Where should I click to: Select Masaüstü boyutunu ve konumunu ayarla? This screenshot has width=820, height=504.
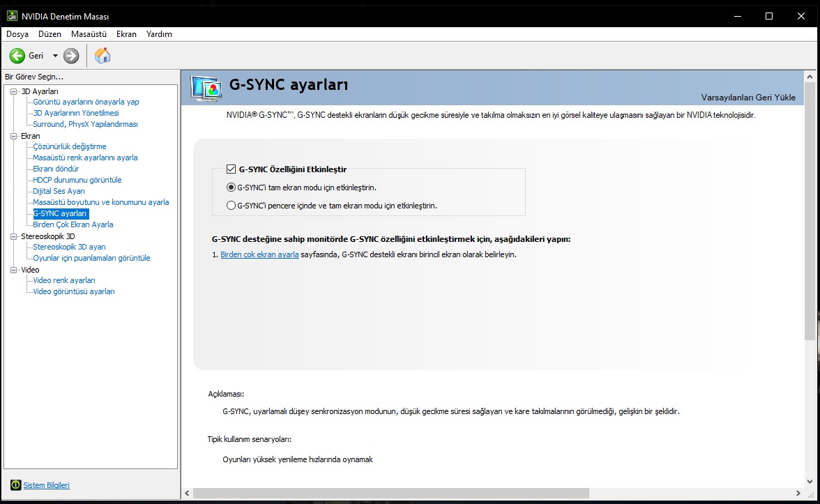coord(101,202)
